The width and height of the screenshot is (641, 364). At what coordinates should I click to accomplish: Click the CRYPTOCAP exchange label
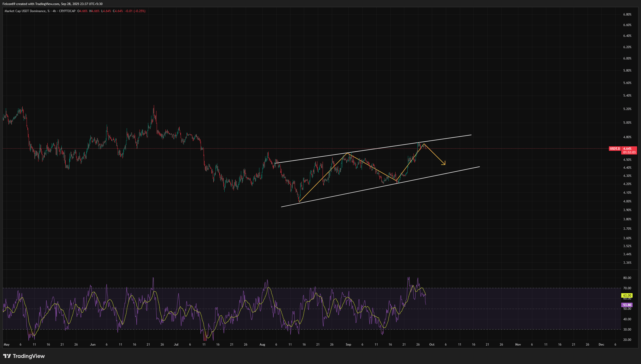click(67, 11)
